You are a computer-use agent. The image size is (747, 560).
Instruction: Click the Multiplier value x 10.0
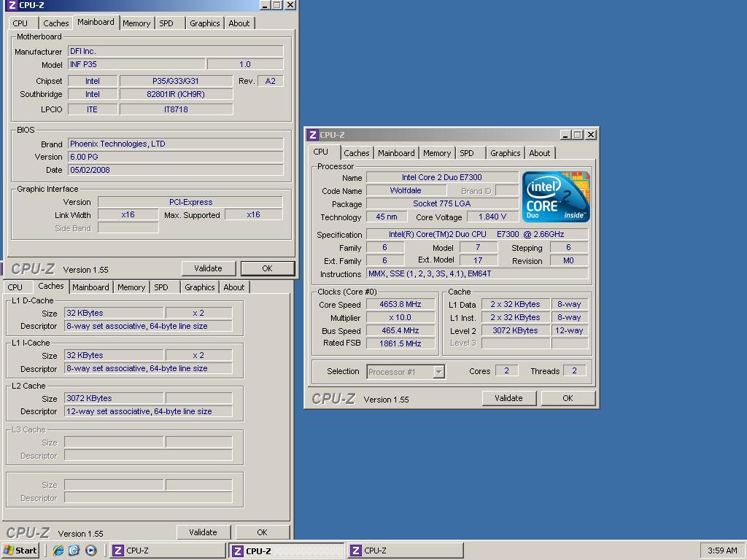tap(400, 318)
